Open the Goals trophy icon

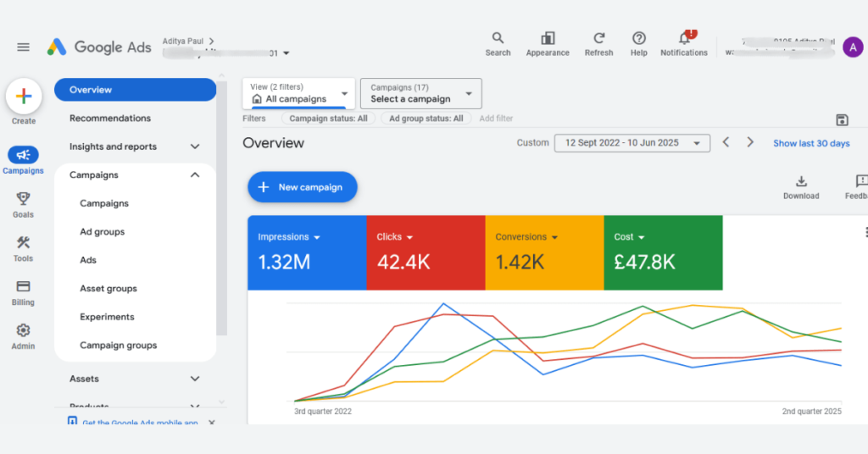[23, 198]
